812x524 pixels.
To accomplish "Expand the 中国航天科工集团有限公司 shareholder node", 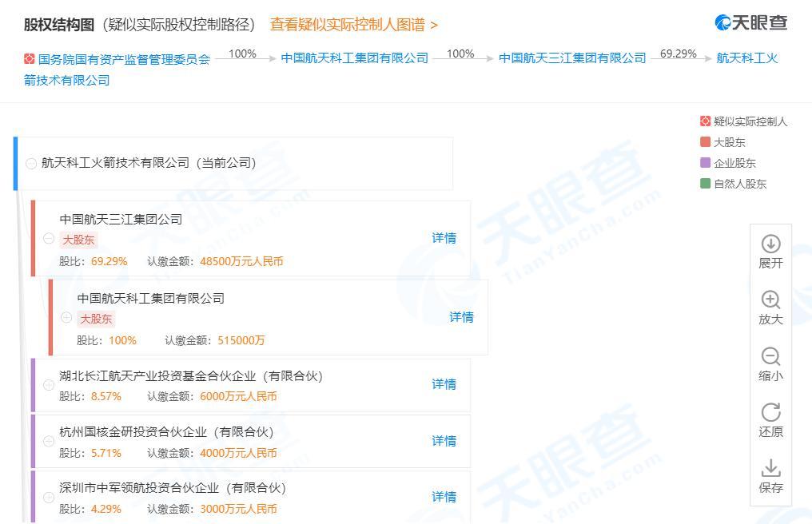I will point(66,317).
